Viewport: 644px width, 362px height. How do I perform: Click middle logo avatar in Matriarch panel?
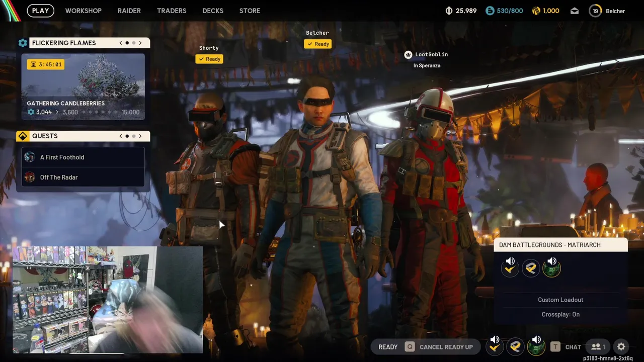click(x=530, y=269)
